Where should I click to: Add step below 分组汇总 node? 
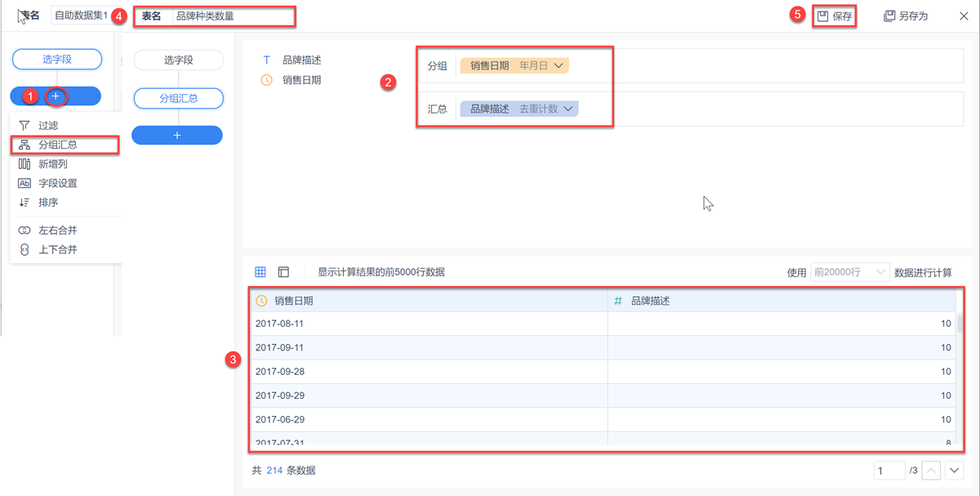tap(177, 136)
